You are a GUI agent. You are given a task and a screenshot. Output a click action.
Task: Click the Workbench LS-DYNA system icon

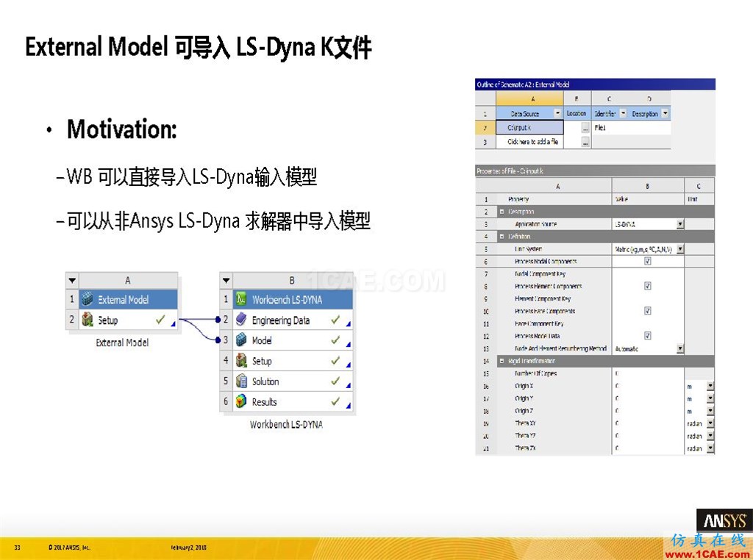click(x=241, y=299)
